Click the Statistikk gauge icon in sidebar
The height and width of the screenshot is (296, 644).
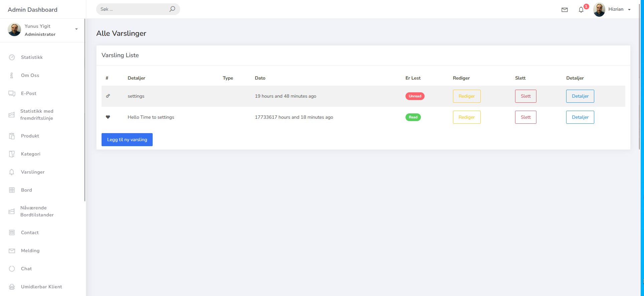click(x=12, y=57)
